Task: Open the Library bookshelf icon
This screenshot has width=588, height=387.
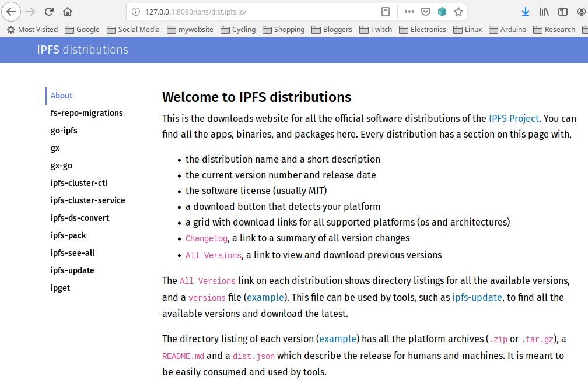Action: point(544,12)
